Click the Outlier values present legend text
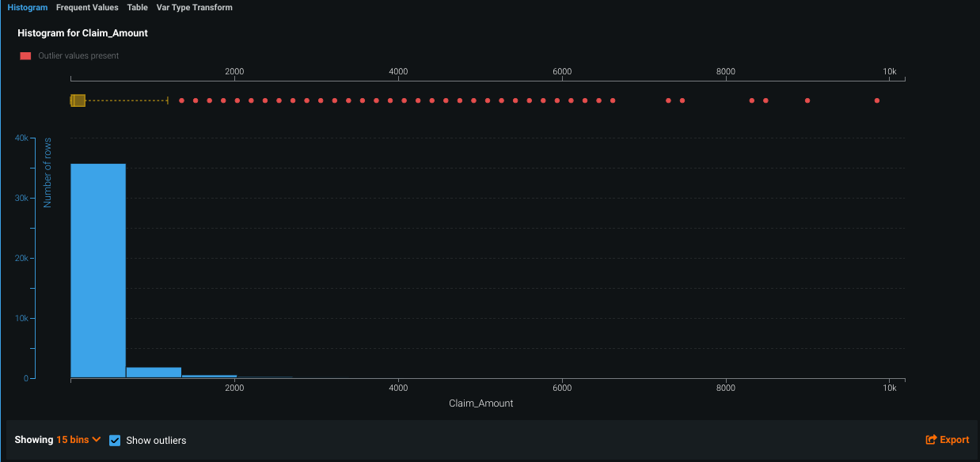This screenshot has width=980, height=462. coord(78,56)
